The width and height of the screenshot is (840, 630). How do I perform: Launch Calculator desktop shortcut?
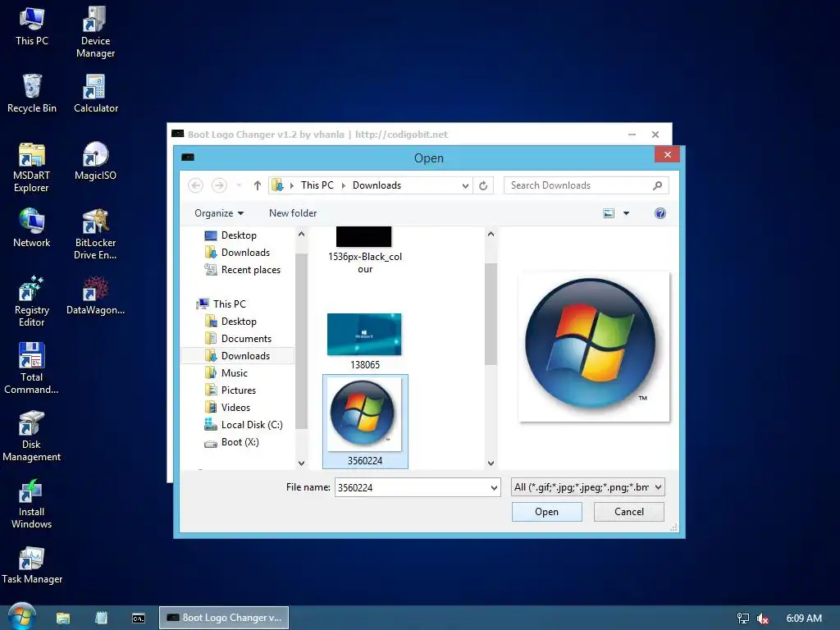[x=95, y=93]
